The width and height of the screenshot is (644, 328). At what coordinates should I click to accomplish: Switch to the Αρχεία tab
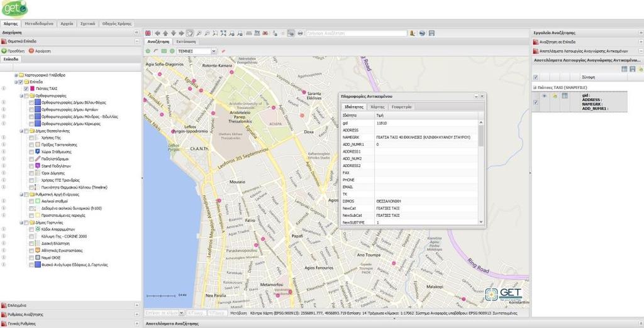pos(67,24)
